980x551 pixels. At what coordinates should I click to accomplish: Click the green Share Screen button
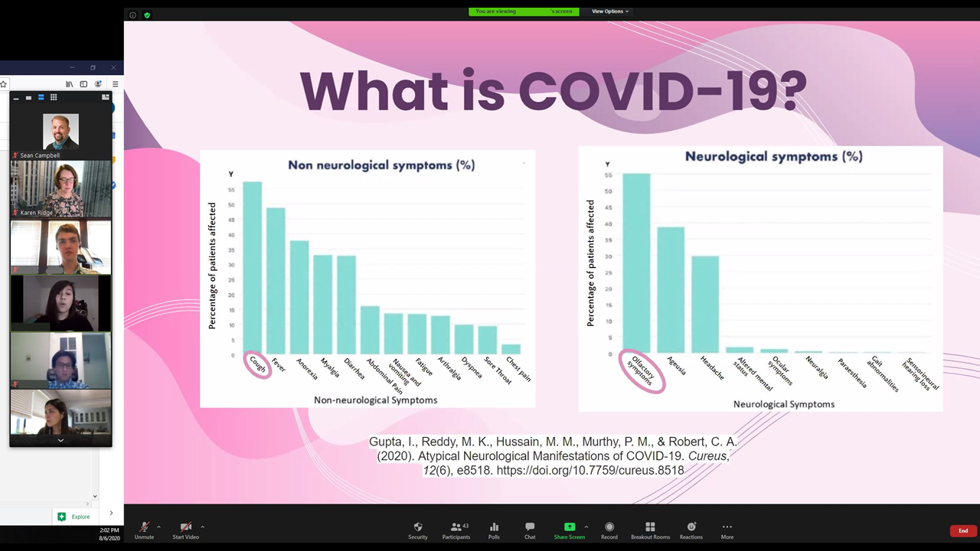(570, 530)
